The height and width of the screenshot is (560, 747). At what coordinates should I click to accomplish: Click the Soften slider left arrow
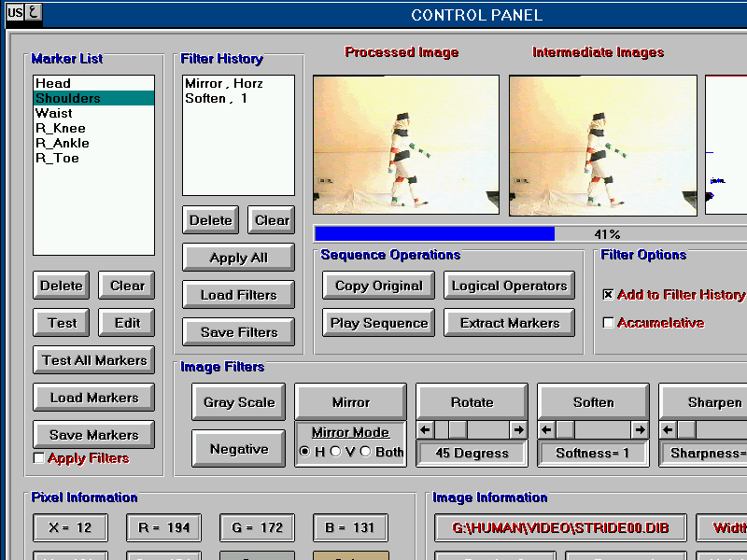point(546,430)
